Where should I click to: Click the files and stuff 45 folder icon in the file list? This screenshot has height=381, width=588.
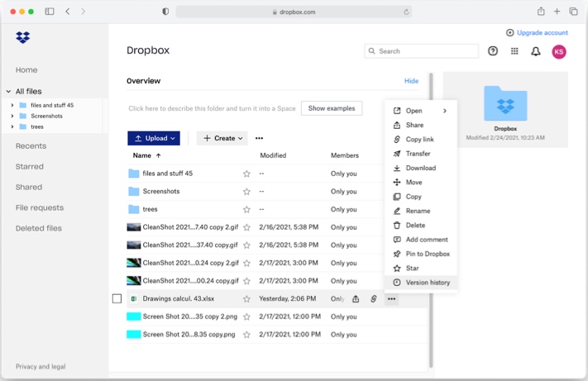tap(133, 174)
